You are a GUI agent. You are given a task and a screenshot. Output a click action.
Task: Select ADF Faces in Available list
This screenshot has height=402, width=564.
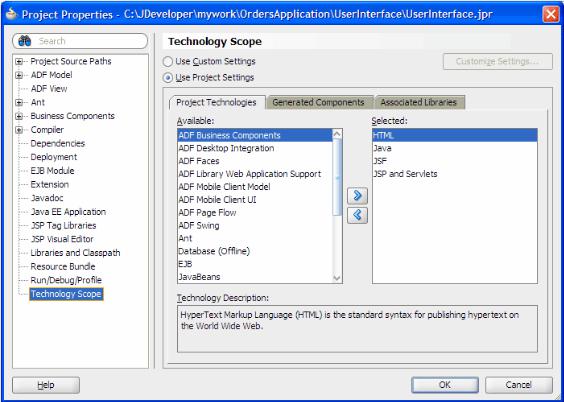point(255,161)
